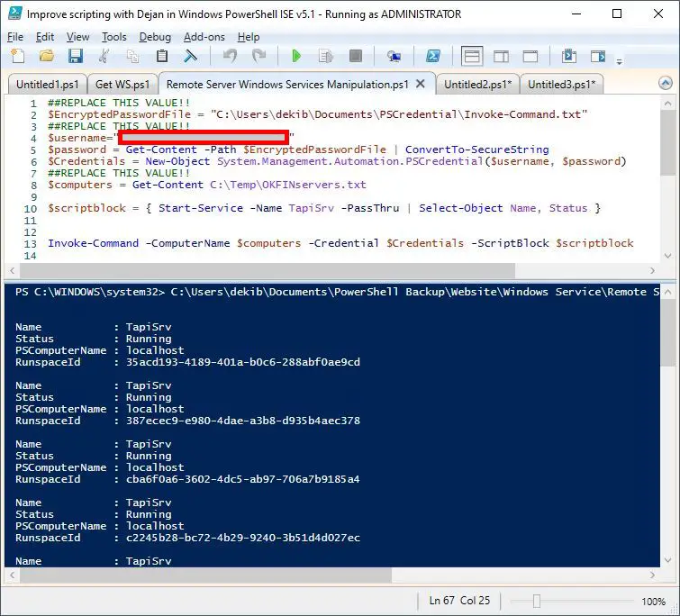680x616 pixels.
Task: Launch PowerShell.exe via the blue console icon
Action: 433,57
